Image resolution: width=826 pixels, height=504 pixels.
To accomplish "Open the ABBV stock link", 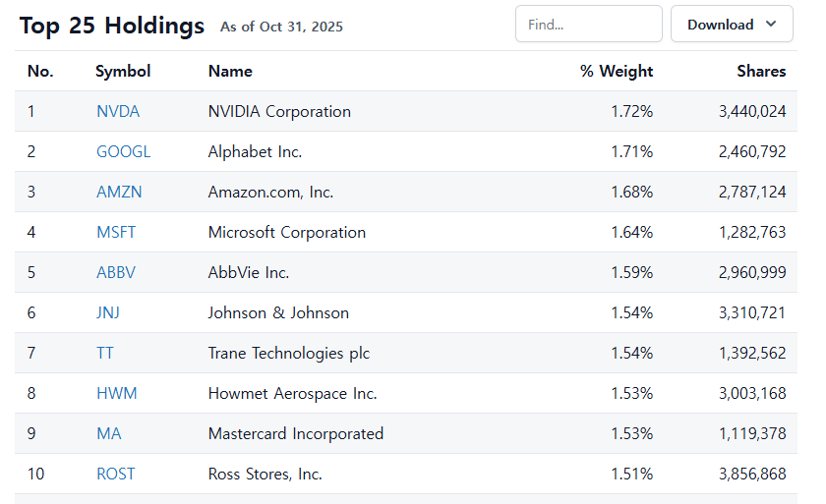I will (116, 273).
